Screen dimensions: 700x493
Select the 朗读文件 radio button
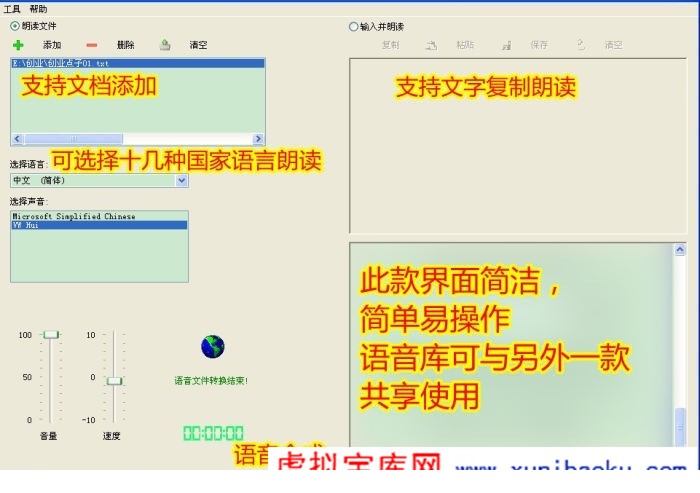[15, 26]
